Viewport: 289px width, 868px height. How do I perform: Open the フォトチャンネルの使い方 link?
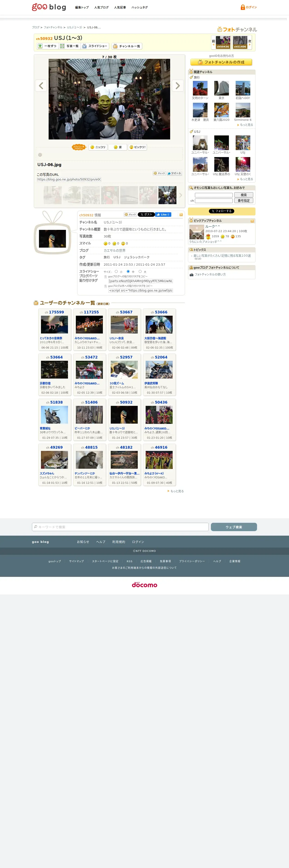coord(210,275)
